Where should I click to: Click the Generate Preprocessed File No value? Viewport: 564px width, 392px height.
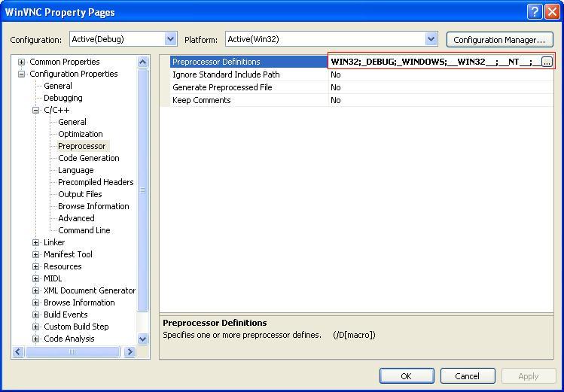tap(441, 87)
